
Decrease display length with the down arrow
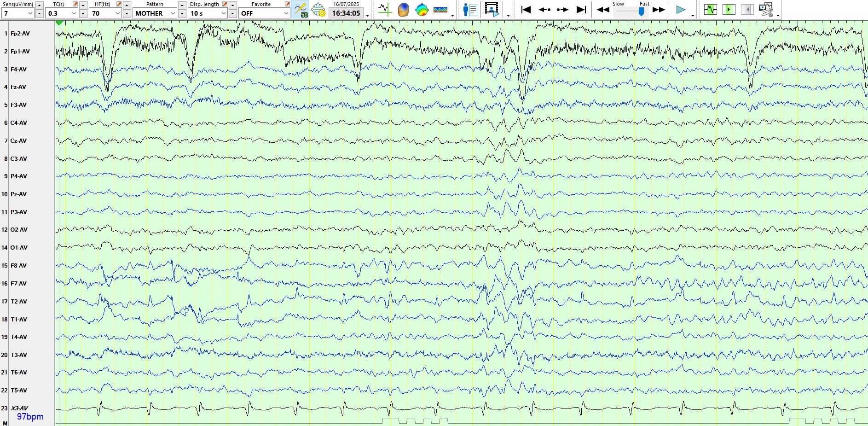(x=233, y=14)
